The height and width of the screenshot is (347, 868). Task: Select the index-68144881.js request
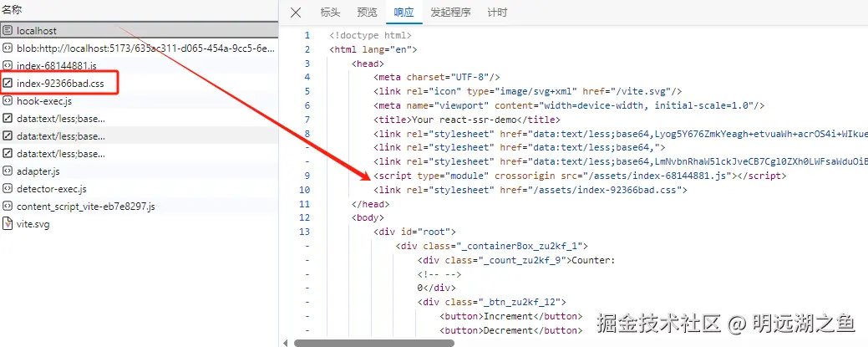139,65
